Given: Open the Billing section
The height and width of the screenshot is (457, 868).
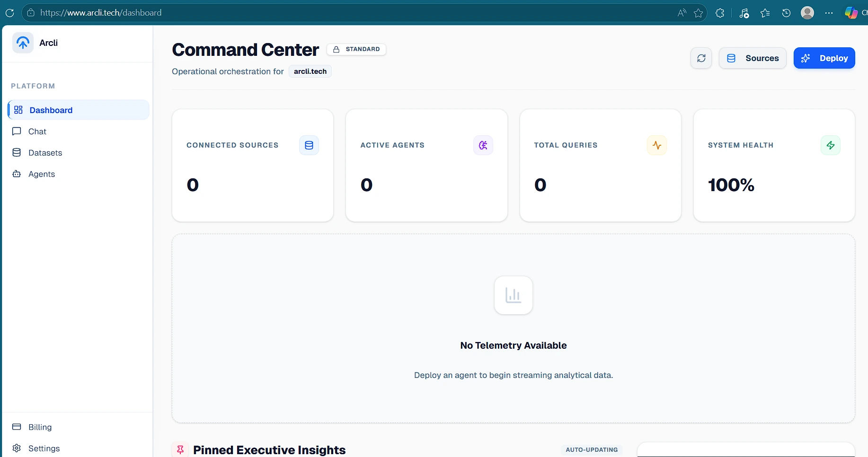Looking at the screenshot, I should (40, 427).
